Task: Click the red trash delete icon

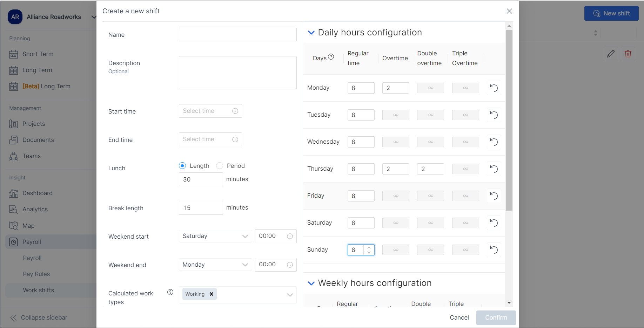Action: click(628, 54)
